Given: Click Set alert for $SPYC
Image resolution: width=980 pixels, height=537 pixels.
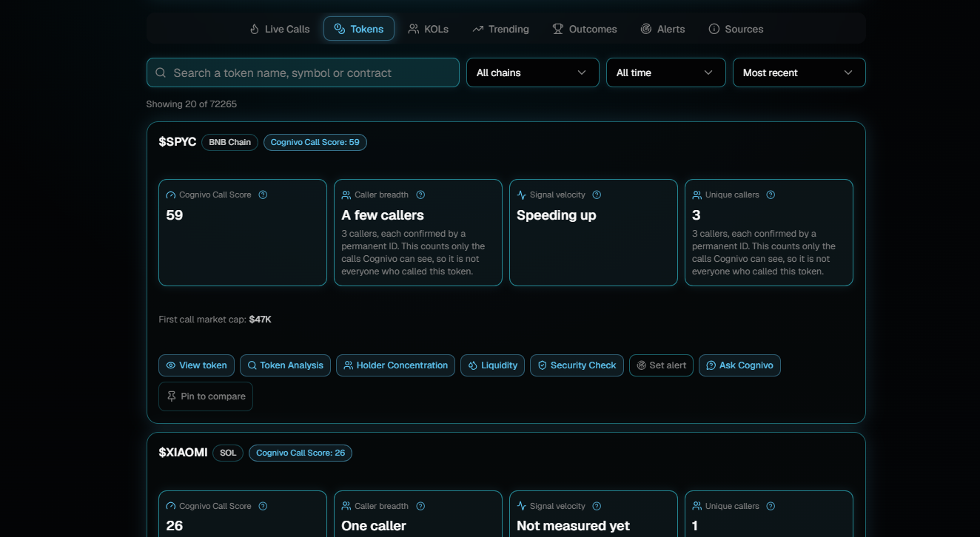Looking at the screenshot, I should tap(661, 365).
